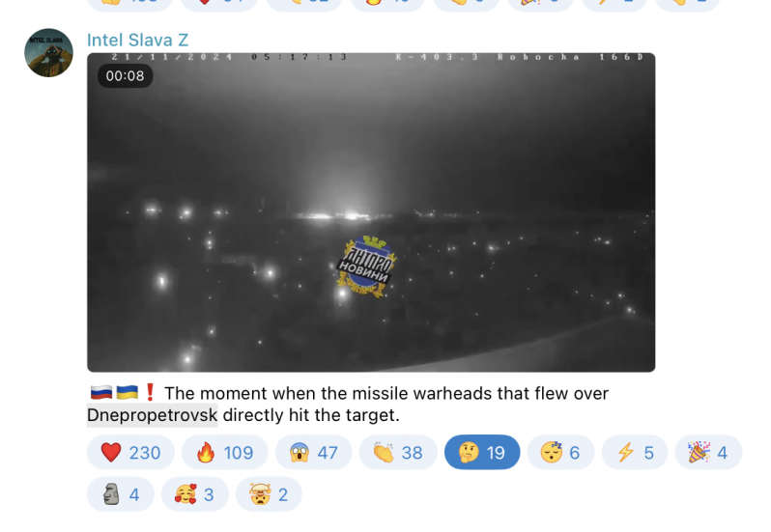Click the party popper reaction with 4
The image size is (771, 532).
pyautogui.click(x=708, y=452)
